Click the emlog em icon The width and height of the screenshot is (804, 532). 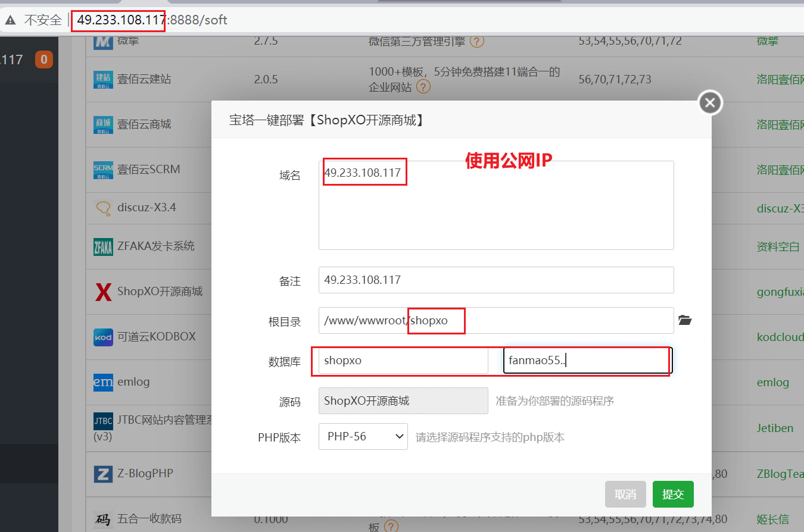click(103, 382)
